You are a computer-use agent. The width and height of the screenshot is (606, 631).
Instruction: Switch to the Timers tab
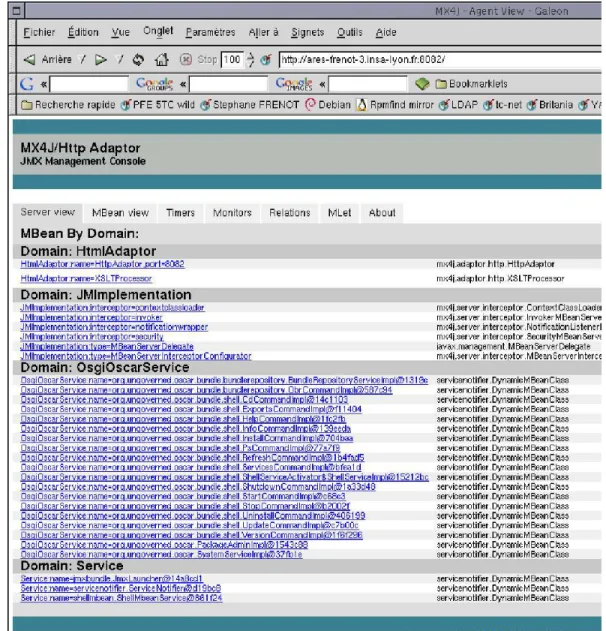[x=180, y=213]
